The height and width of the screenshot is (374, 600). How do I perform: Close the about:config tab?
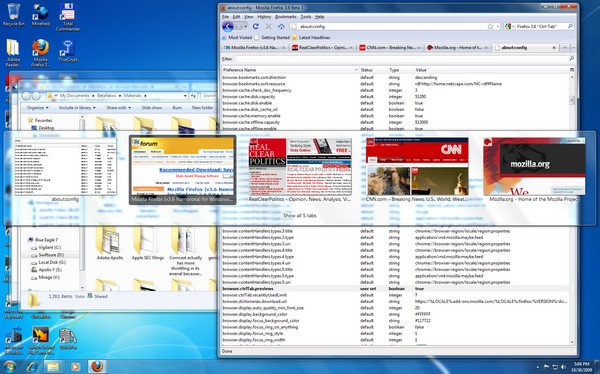pos(553,48)
